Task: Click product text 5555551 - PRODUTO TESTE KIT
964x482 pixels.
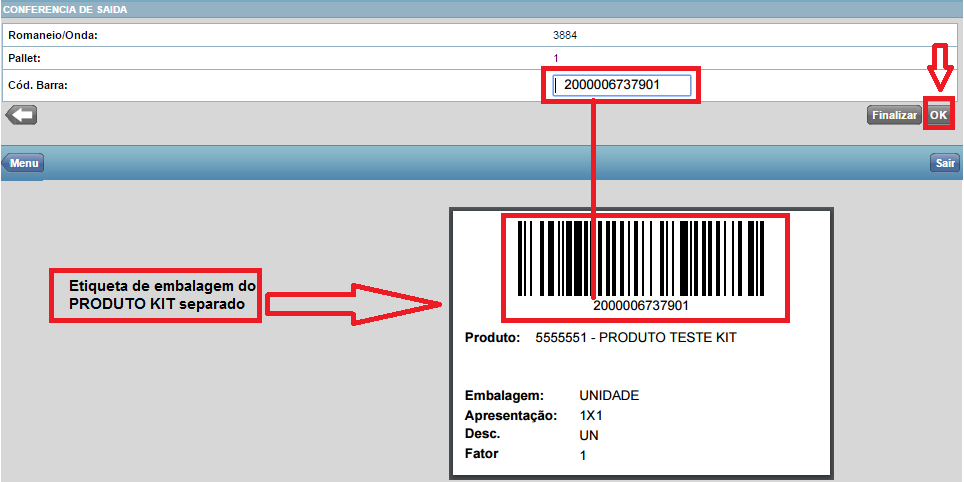Action: [x=636, y=338]
